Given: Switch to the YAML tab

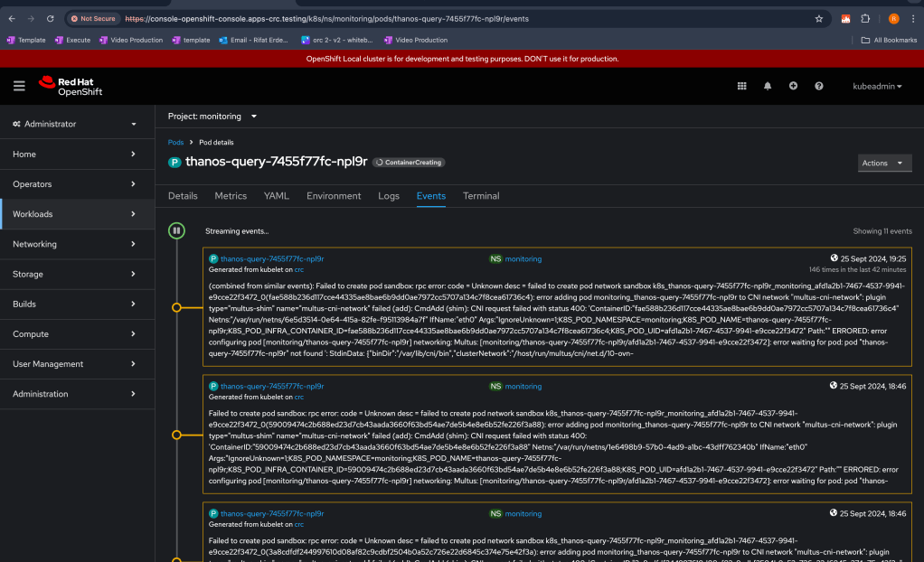Looking at the screenshot, I should click(277, 196).
